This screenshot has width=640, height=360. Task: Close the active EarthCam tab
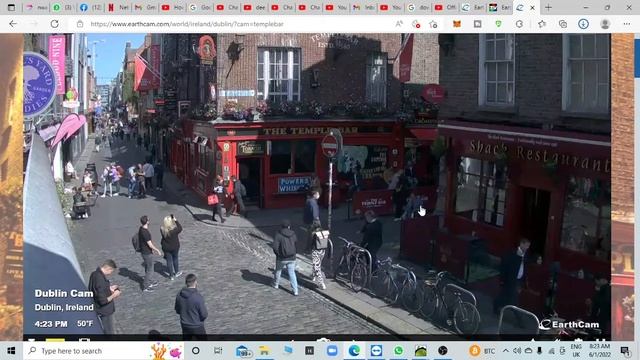click(532, 7)
